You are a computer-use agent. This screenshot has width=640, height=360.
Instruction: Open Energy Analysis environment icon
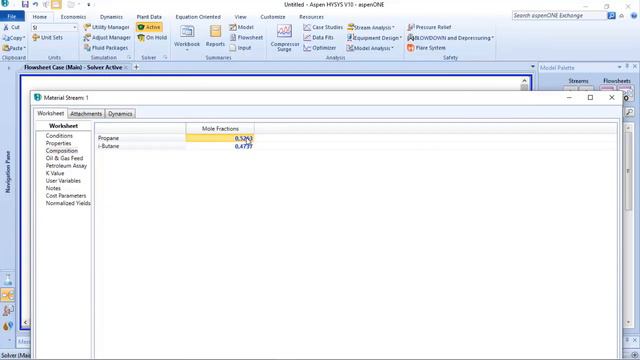point(8,326)
